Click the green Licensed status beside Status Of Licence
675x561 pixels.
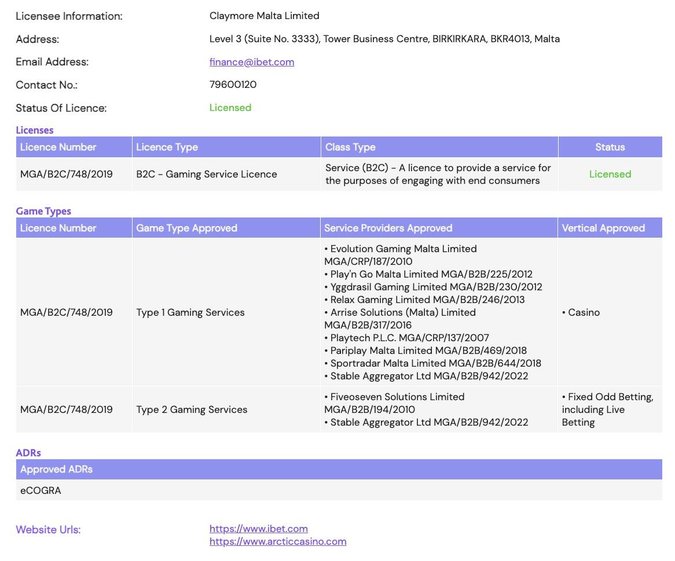click(x=230, y=108)
